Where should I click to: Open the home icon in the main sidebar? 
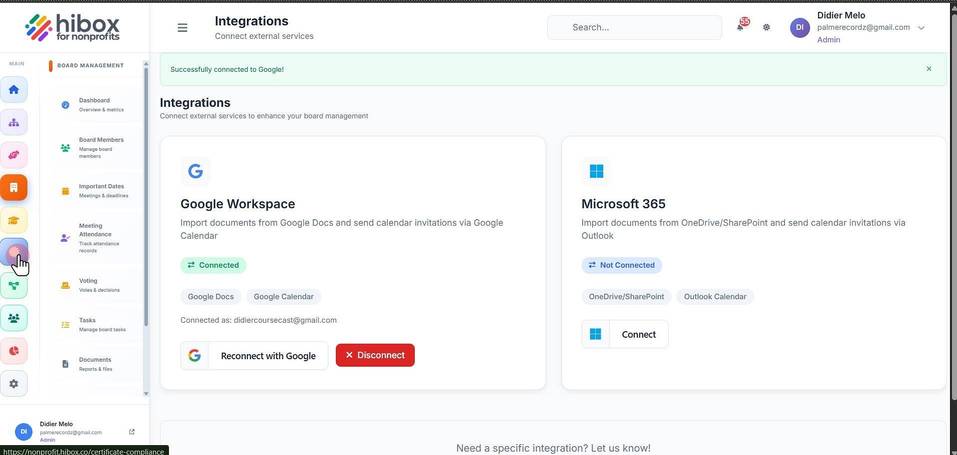pos(14,90)
